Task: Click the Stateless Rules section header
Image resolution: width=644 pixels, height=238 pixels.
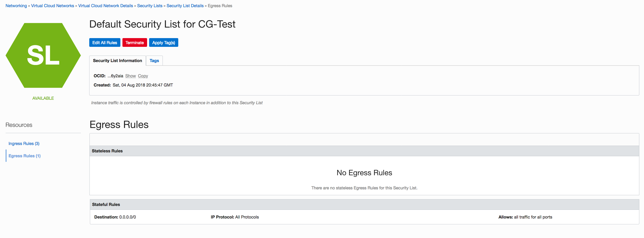Action: point(107,151)
